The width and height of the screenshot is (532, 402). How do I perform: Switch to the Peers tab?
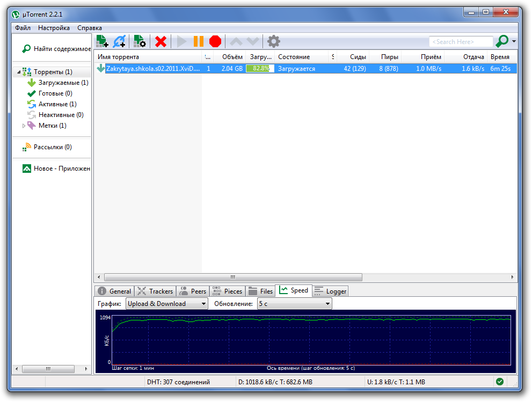click(193, 291)
